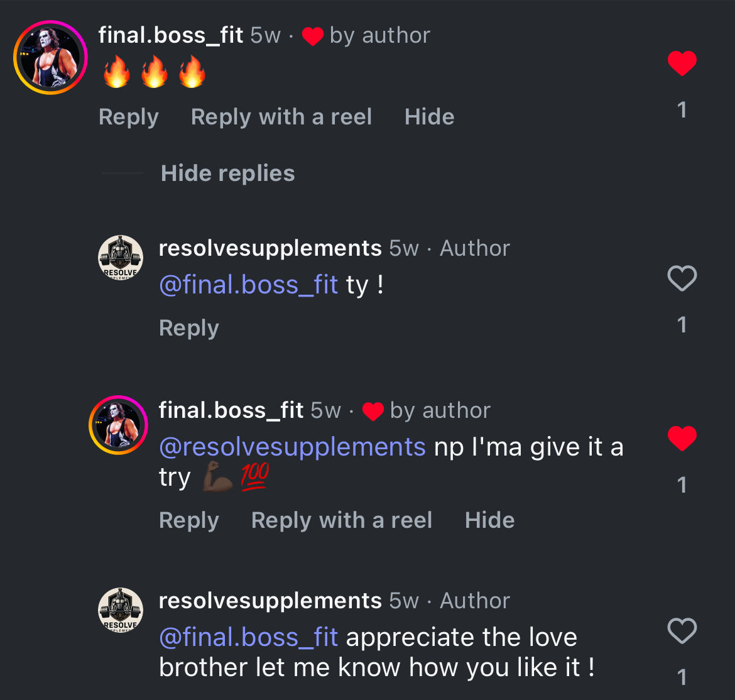
Task: Reply to the "I'ma give it a try" comment
Action: point(188,520)
